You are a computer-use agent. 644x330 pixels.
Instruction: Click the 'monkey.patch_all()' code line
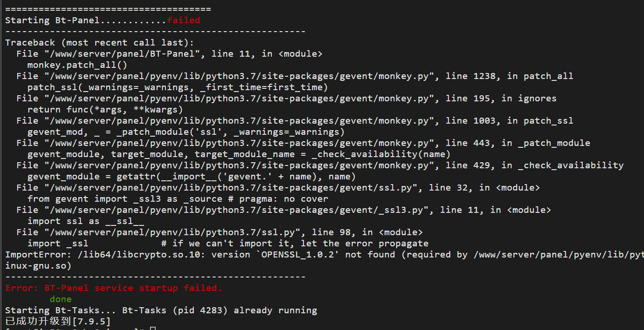77,65
